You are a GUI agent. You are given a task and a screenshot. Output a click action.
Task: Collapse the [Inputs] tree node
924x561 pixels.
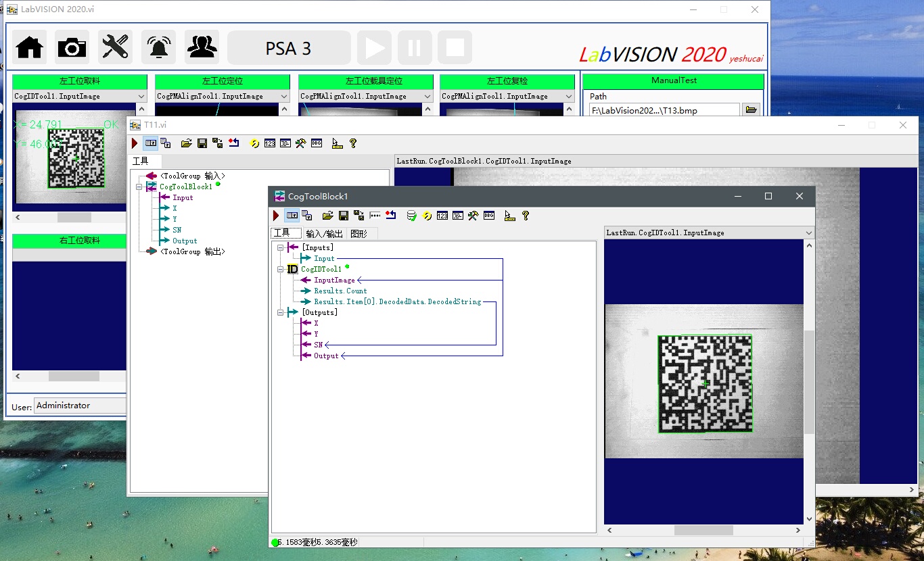(281, 247)
